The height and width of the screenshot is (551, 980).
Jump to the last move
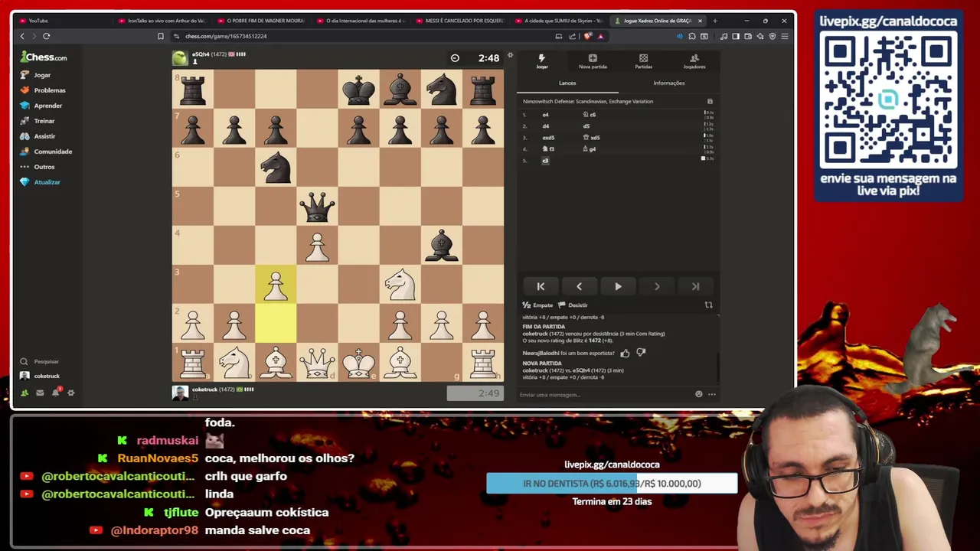point(695,286)
